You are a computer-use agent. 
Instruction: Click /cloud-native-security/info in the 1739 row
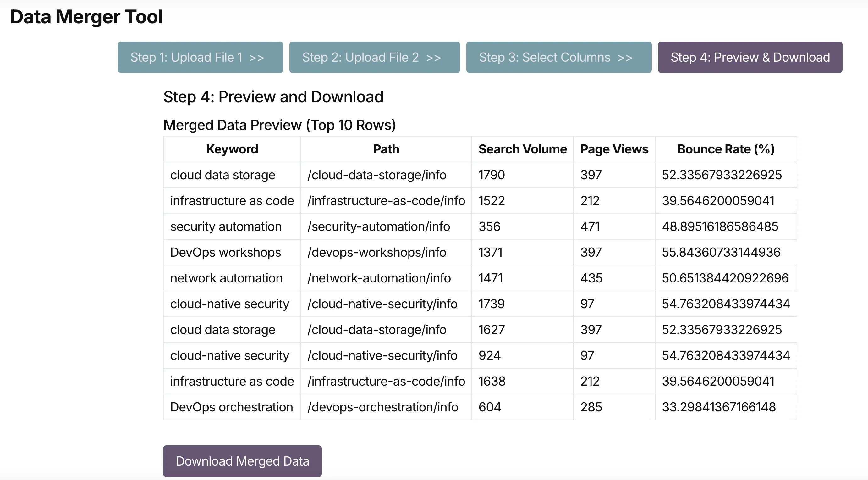386,304
